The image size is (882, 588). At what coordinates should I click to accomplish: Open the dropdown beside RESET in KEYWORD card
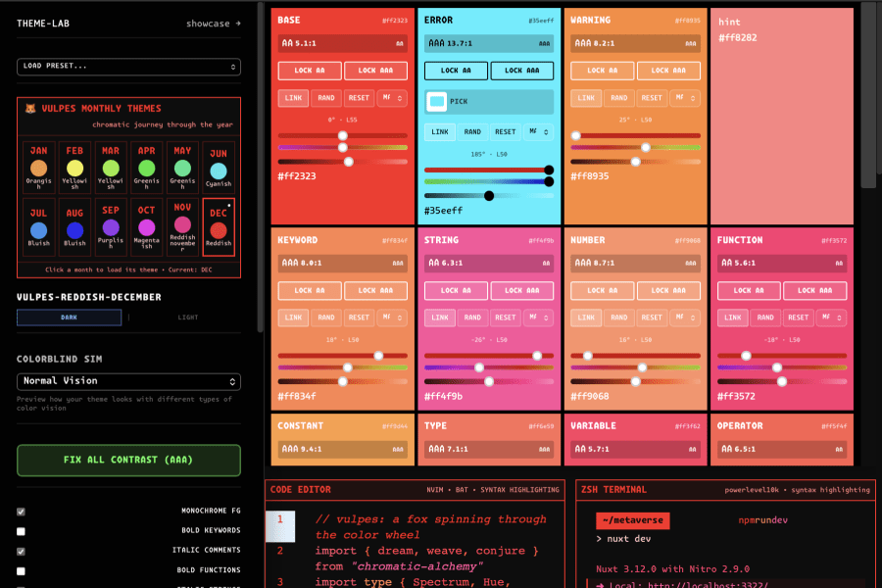pyautogui.click(x=392, y=318)
